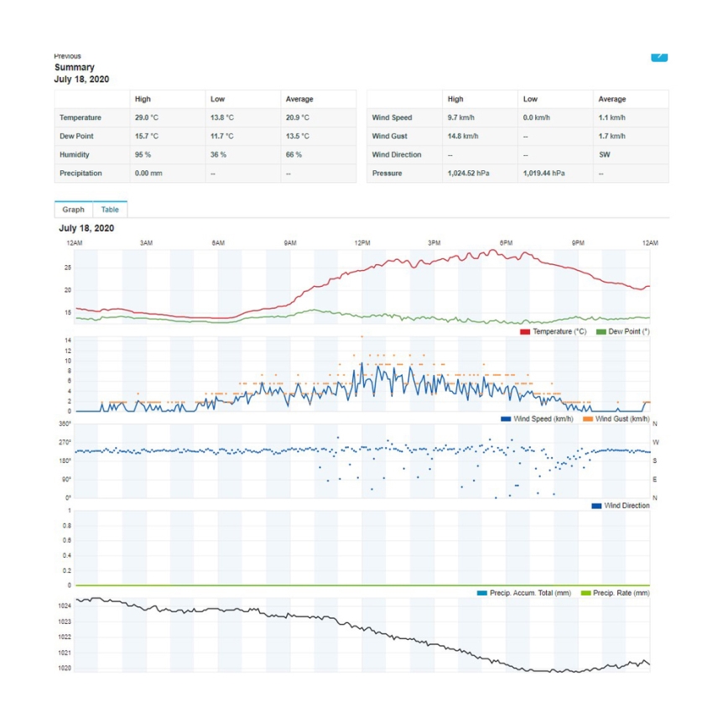The width and height of the screenshot is (728, 728).
Task: Click the red Temperature legend swatch
Action: tap(525, 332)
